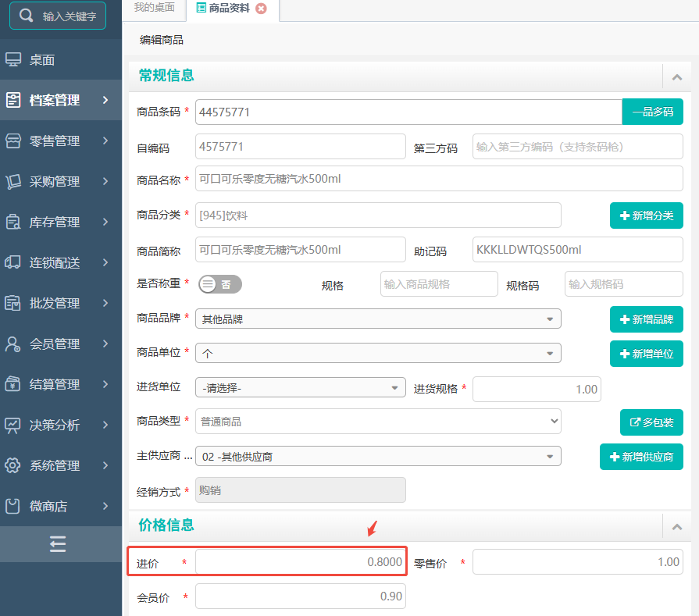Click the 会员管理 person icon
699x616 pixels.
pos(13,344)
